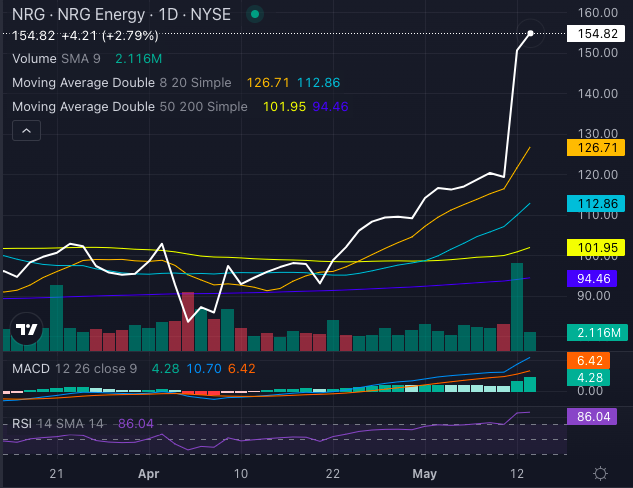Viewport: 633px width, 488px height.
Task: Select the Moving Average Double 50 200 legend
Action: pyautogui.click(x=130, y=107)
